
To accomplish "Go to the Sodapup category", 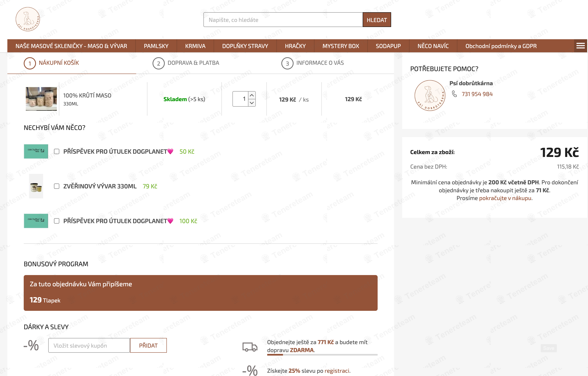I will pyautogui.click(x=388, y=46).
